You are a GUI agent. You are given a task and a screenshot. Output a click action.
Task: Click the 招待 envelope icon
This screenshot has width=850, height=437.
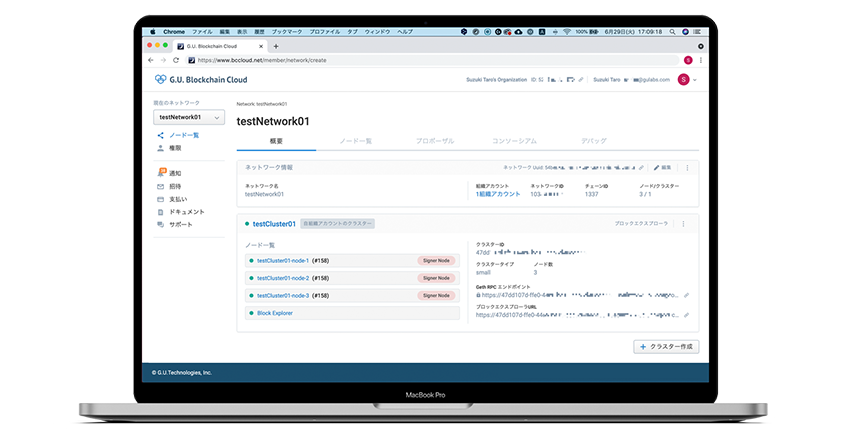tap(161, 186)
